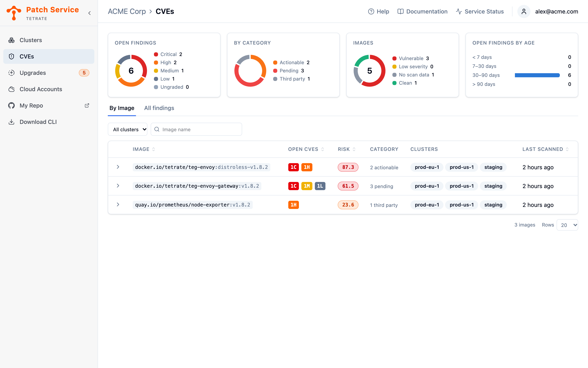
Task: Open Clusters in the sidebar
Action: point(49,40)
